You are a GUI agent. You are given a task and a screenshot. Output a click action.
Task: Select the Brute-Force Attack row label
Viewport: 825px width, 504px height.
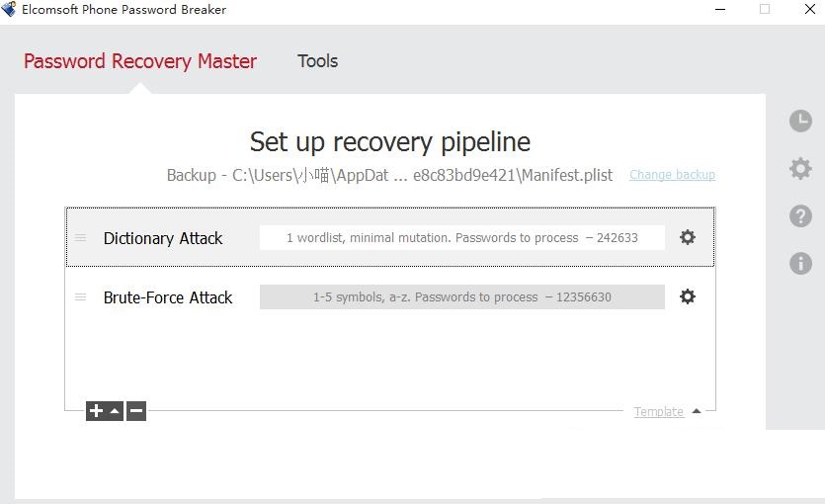pyautogui.click(x=168, y=297)
